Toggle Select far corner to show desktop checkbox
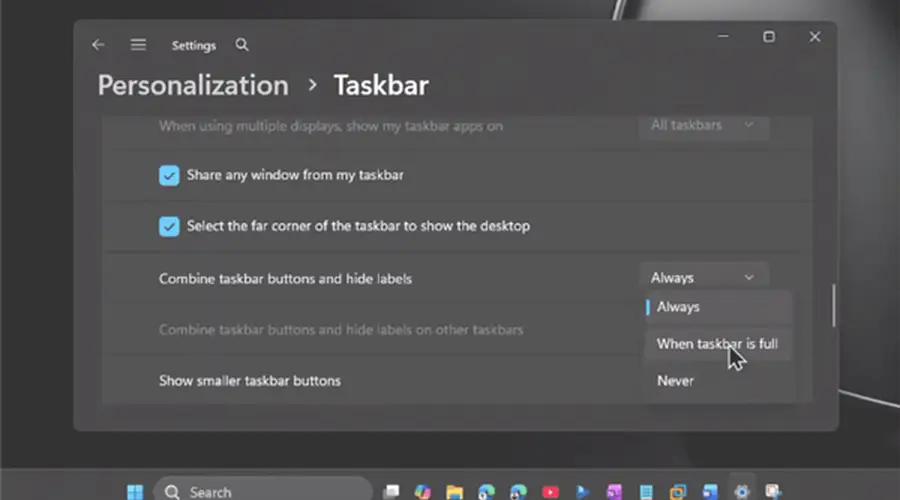Viewport: 900px width, 500px height. click(169, 226)
